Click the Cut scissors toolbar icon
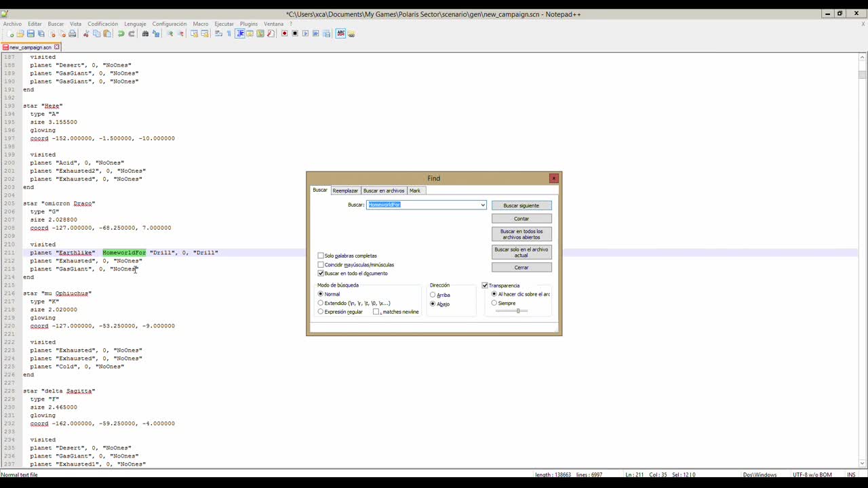This screenshot has height=488, width=868. (x=85, y=33)
